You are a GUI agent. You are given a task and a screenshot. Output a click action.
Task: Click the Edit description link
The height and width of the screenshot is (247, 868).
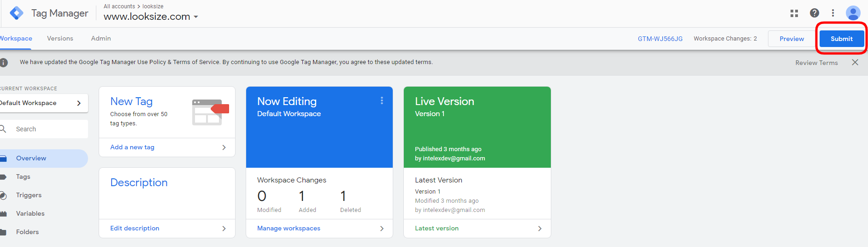pos(135,229)
